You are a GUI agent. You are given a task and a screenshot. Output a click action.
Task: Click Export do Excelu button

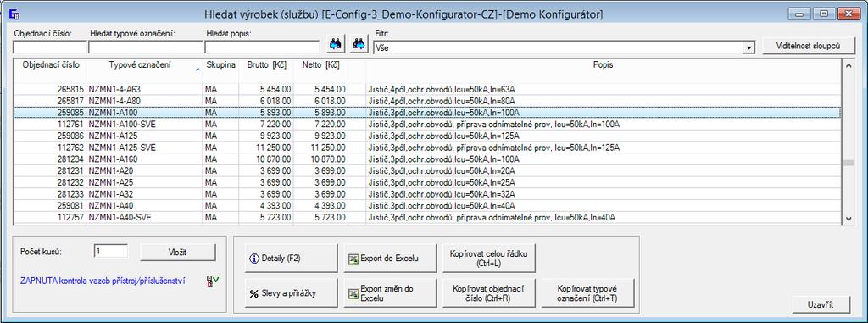point(390,259)
